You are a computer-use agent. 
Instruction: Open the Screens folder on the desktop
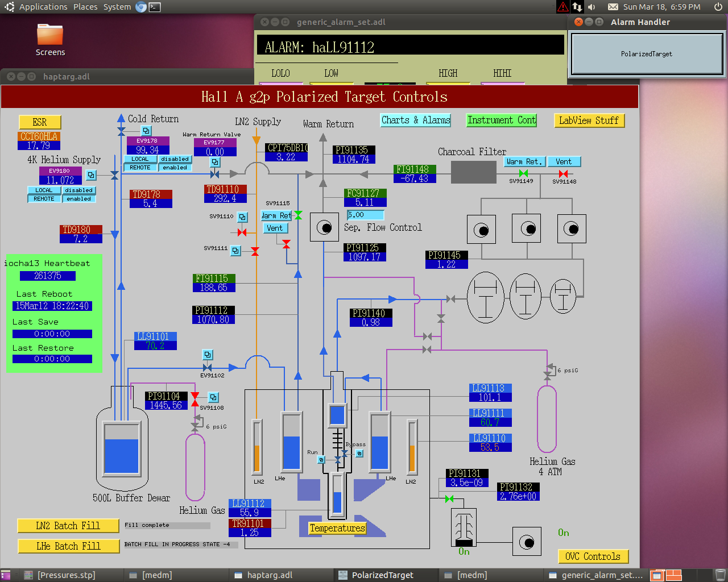[50, 40]
